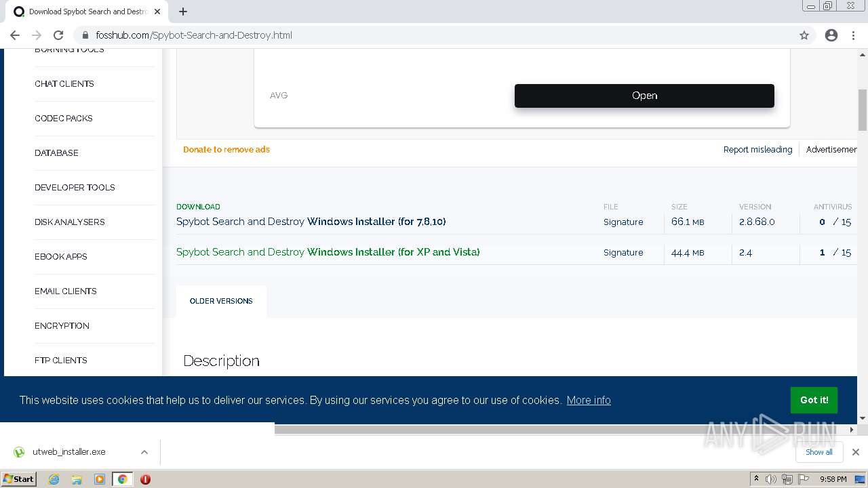Close the Download Spybot tab
The image size is (868, 488).
tap(157, 12)
